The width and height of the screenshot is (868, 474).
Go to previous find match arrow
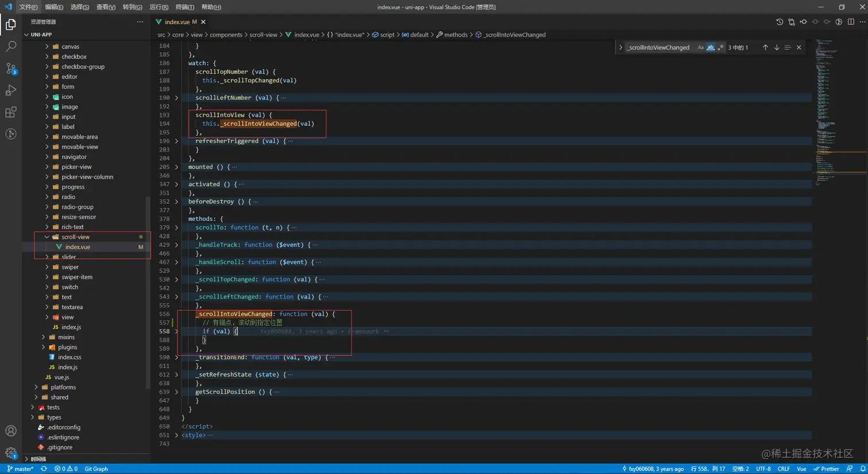(x=765, y=48)
